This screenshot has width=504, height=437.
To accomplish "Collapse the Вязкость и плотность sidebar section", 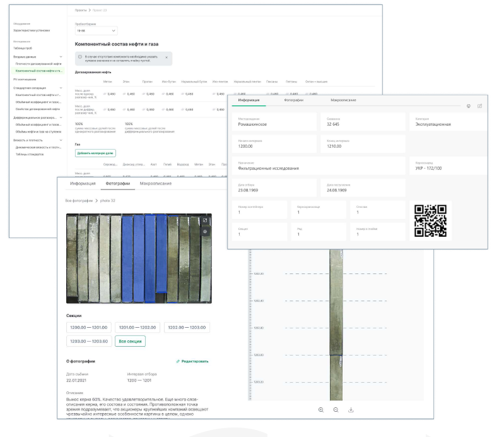I will coord(61,140).
